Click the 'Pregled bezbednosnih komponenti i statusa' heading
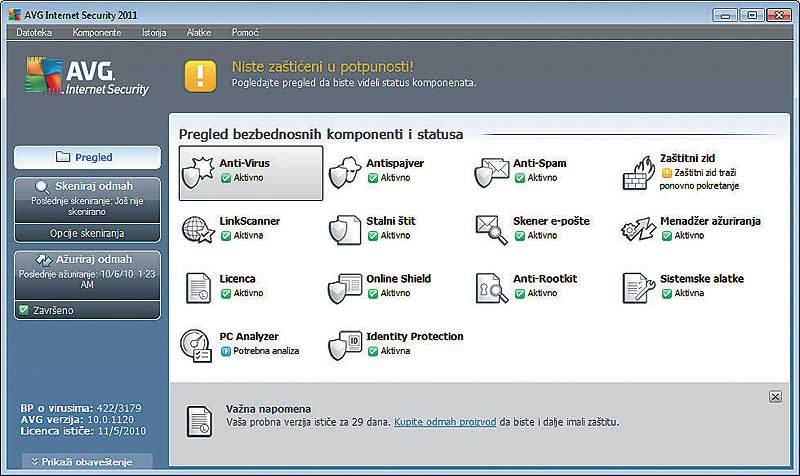The width and height of the screenshot is (800, 476). tap(321, 134)
